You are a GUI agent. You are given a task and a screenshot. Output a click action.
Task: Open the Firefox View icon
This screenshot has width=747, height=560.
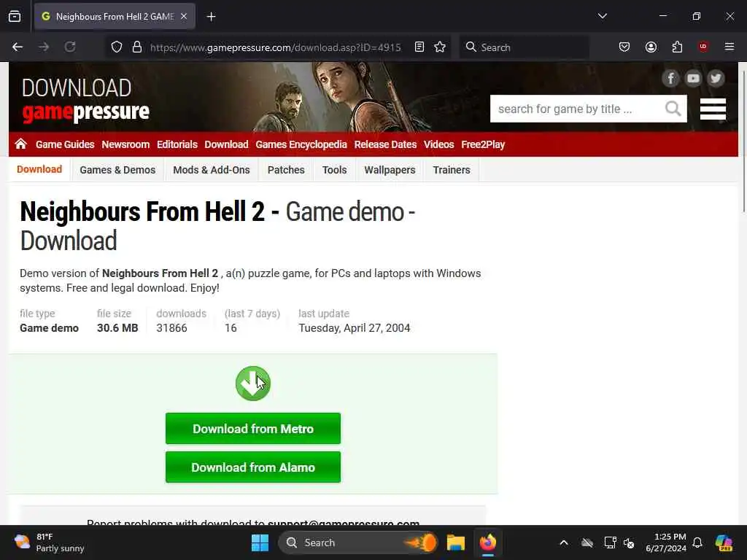[x=15, y=16]
